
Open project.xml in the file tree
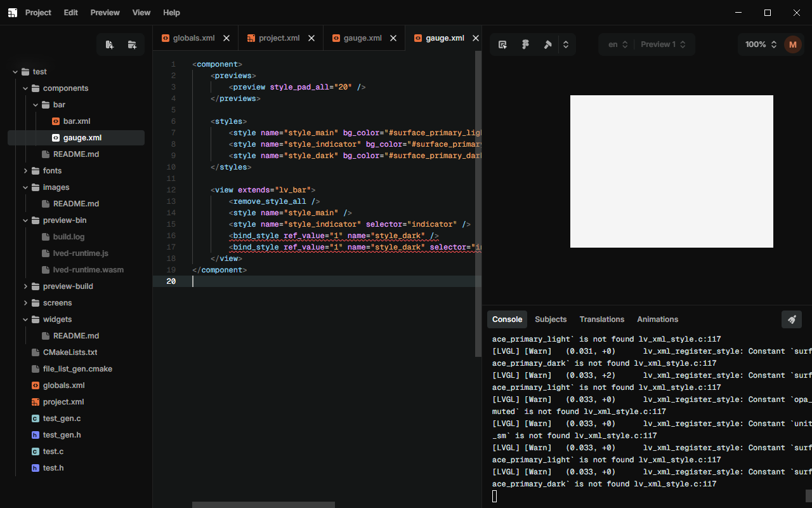[x=76, y=402]
